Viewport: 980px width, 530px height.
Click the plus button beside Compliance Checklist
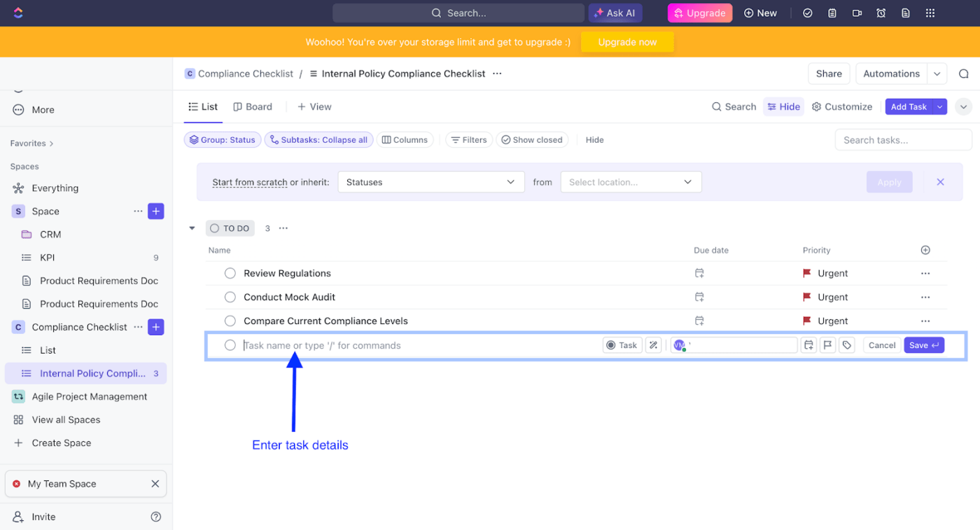156,327
